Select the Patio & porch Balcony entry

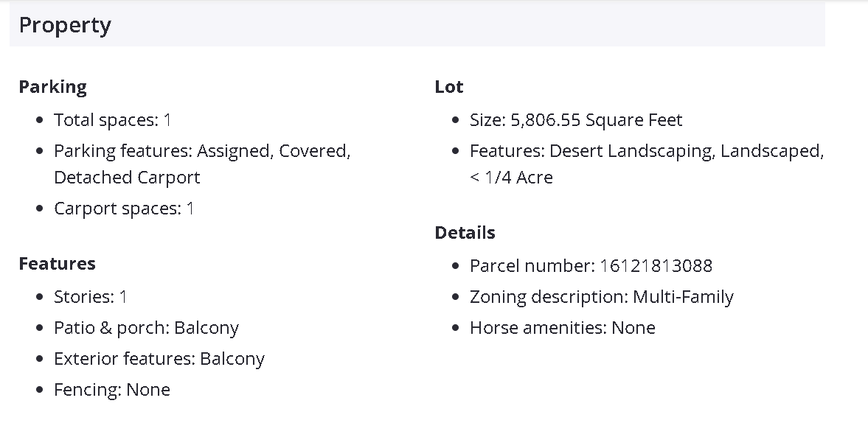click(x=146, y=328)
